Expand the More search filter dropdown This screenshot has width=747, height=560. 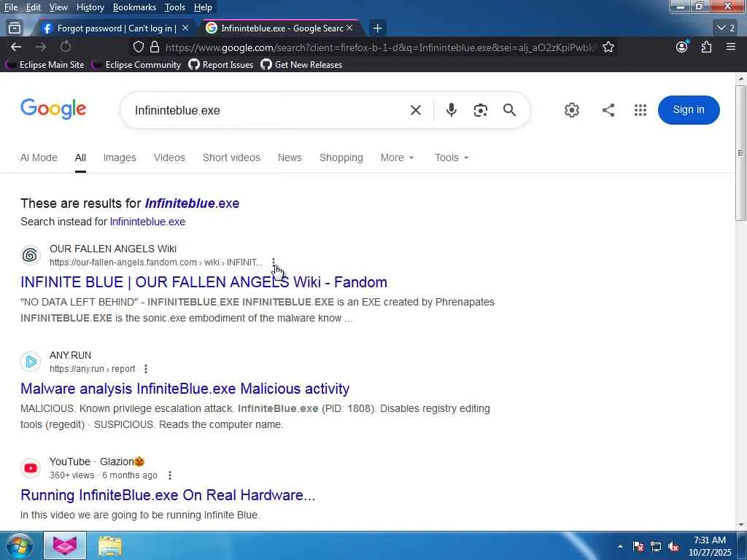coord(397,157)
